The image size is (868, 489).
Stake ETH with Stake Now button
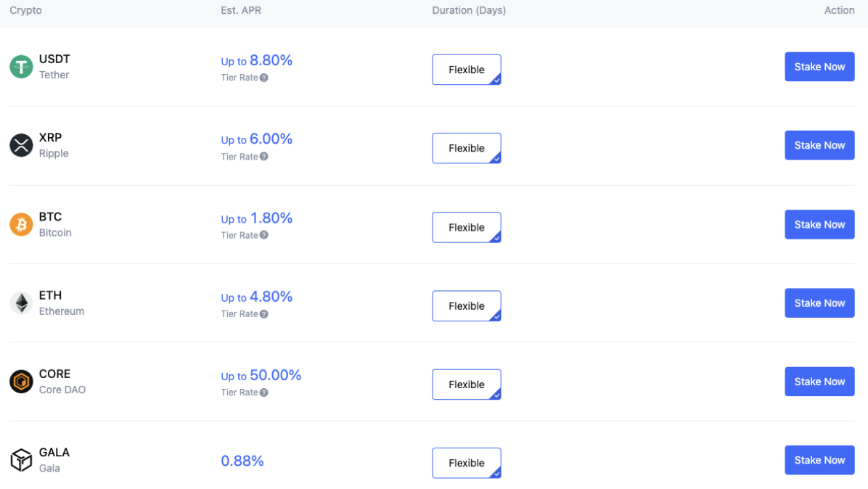point(819,303)
